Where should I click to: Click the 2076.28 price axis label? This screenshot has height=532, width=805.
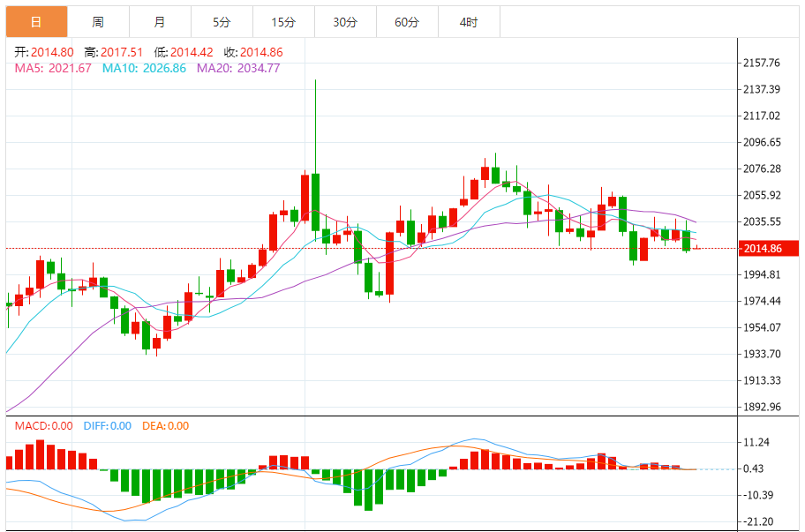point(762,169)
